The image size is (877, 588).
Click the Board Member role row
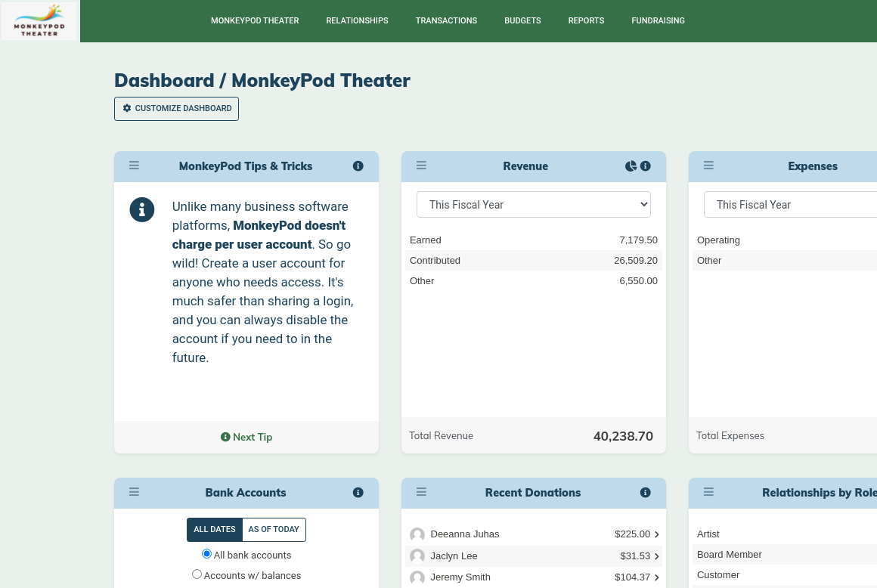(785, 555)
